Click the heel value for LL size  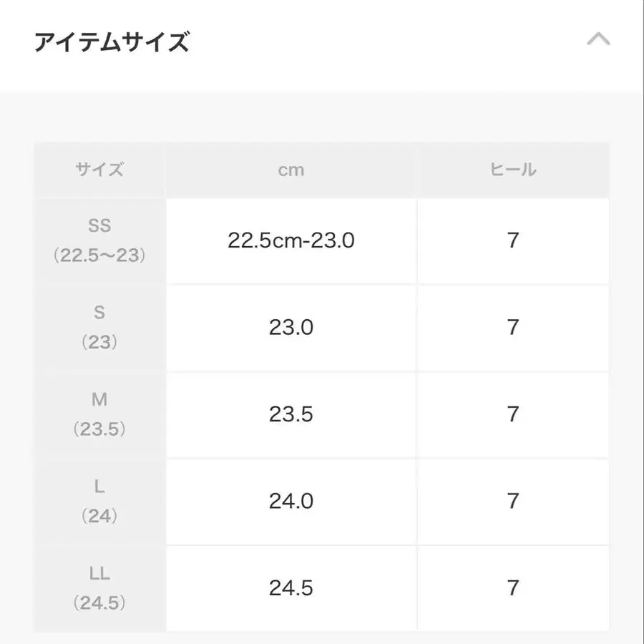513,587
